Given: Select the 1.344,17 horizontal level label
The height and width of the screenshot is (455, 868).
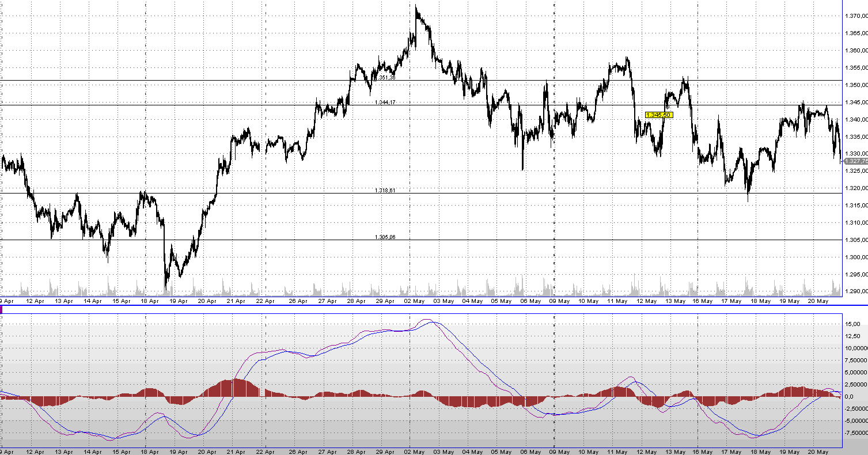Looking at the screenshot, I should click(x=385, y=102).
